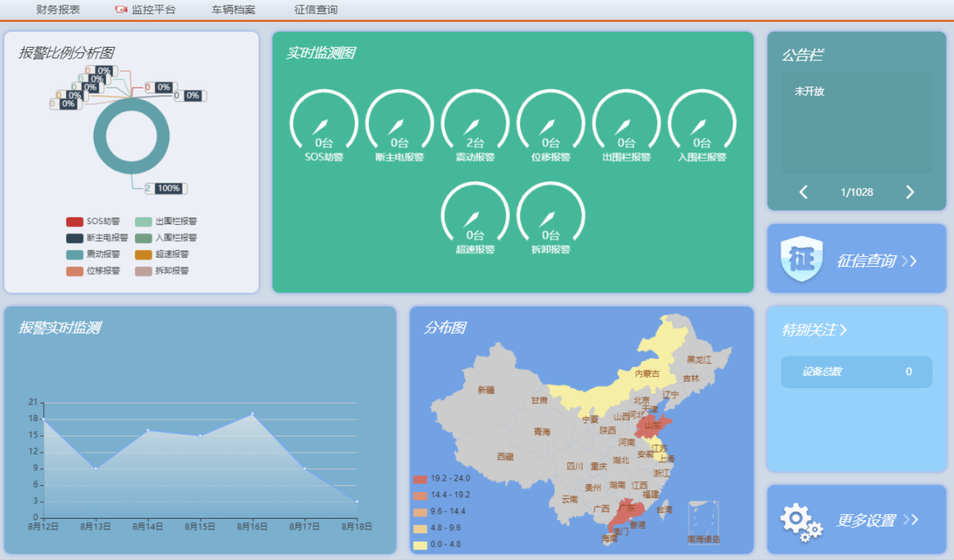Screen dimensions: 954x560
Task: Expand 特别关注 via its arrow
Action: point(843,330)
